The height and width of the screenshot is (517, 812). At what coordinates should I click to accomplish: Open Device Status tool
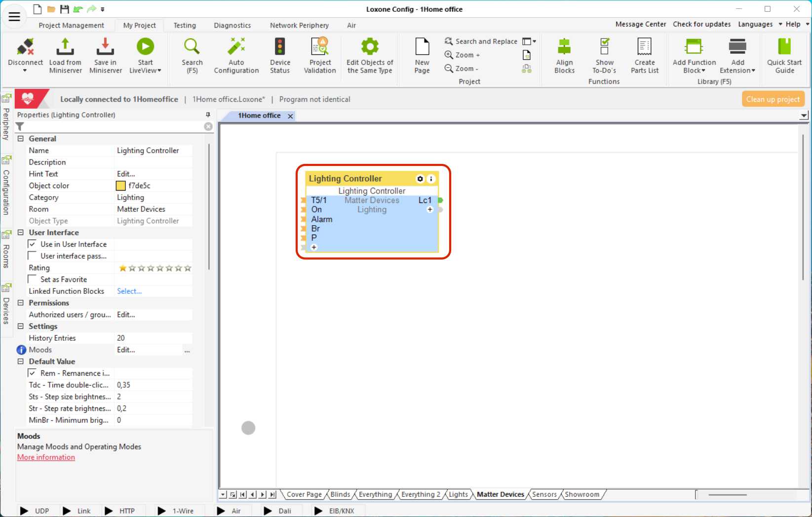coord(280,47)
